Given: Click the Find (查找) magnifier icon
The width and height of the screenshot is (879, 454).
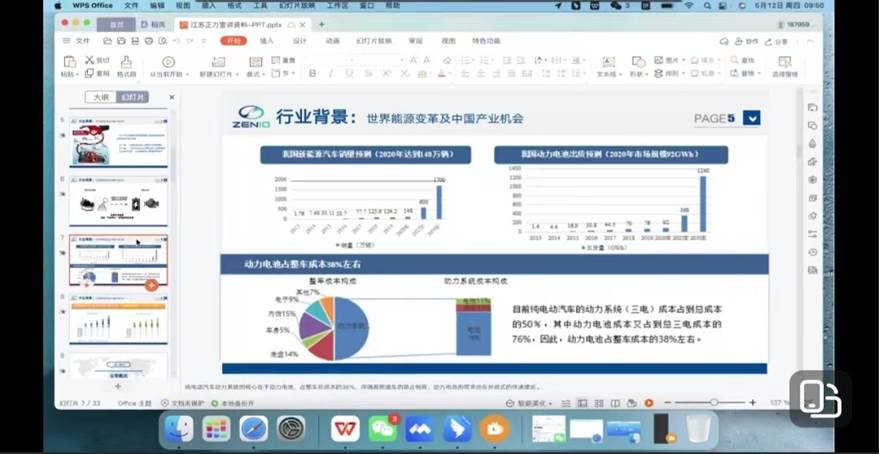Looking at the screenshot, I should click(734, 60).
